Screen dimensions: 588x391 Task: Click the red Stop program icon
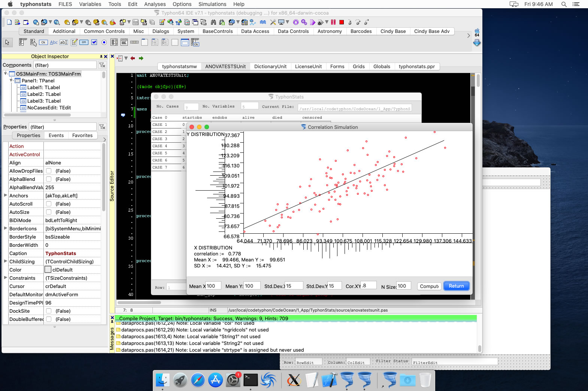pos(342,22)
